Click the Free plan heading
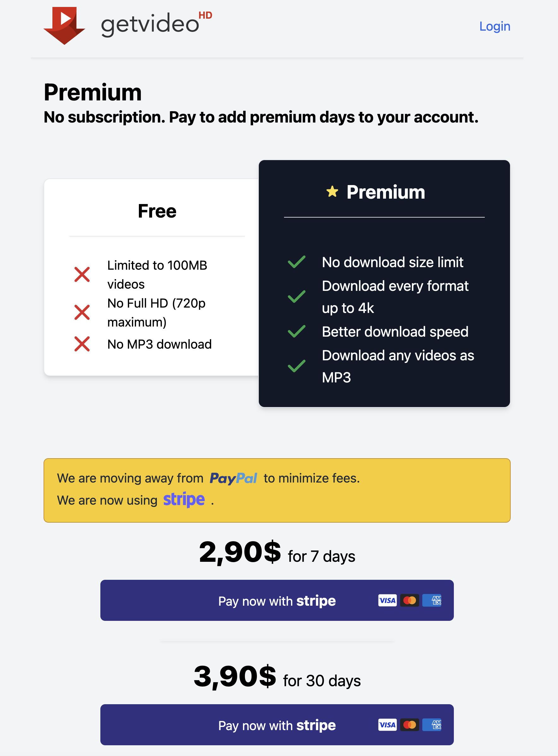This screenshot has width=558, height=756. [x=157, y=211]
